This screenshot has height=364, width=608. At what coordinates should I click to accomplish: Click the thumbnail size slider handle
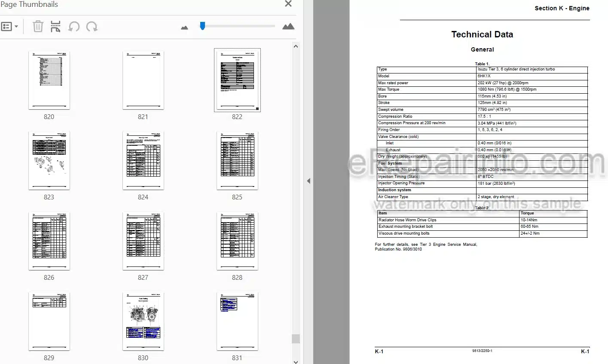[202, 26]
